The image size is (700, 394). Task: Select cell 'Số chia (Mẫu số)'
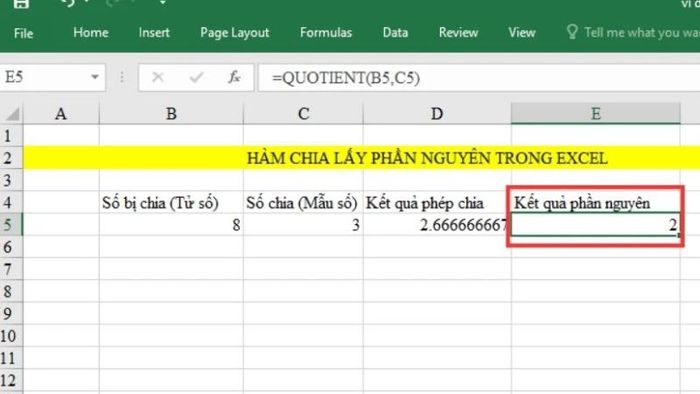click(304, 203)
